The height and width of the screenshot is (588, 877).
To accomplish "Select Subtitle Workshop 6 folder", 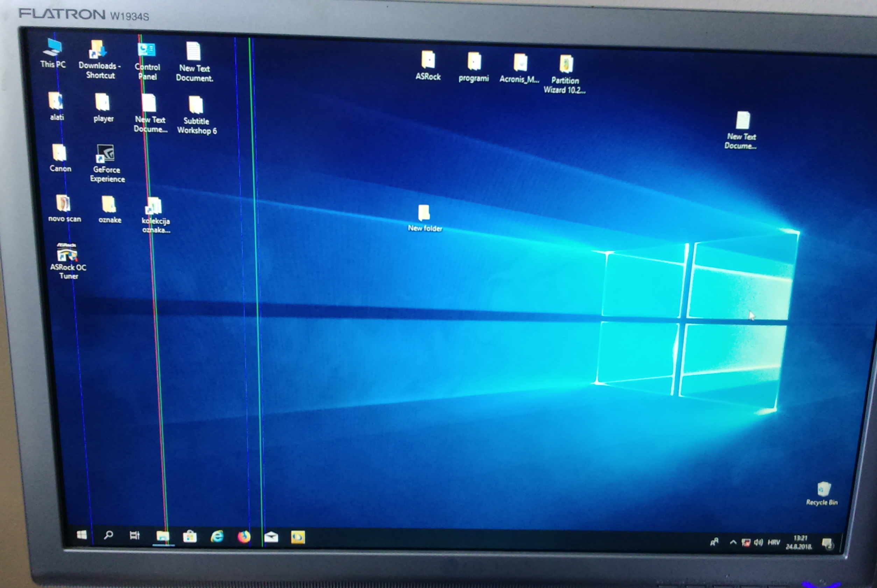I will pyautogui.click(x=196, y=105).
